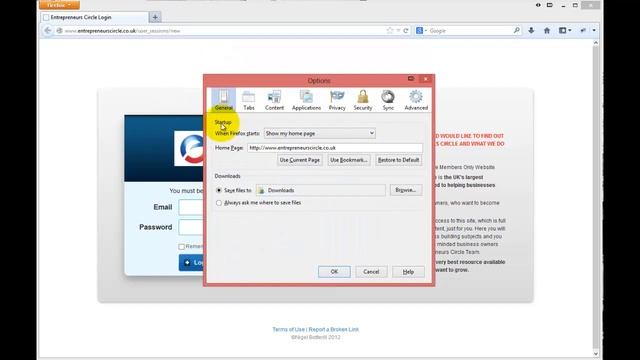Switch to the Content options pane
Viewport: 640px width, 360px height.
[x=274, y=100]
